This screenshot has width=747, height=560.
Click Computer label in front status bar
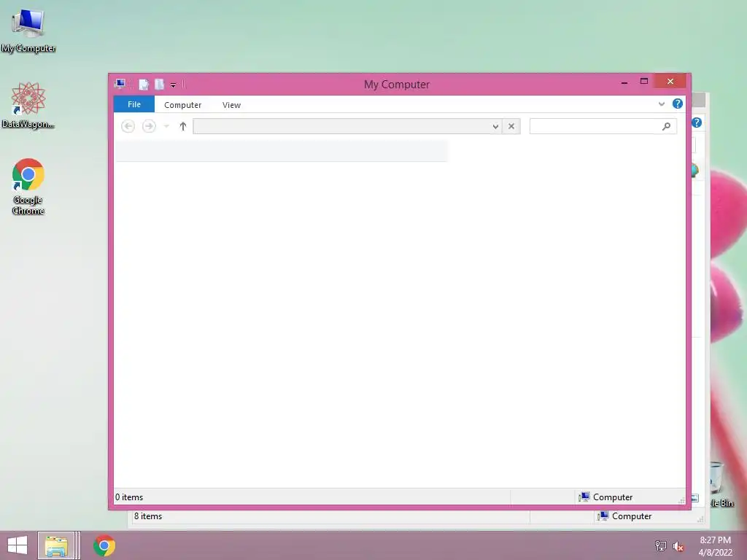(x=613, y=497)
